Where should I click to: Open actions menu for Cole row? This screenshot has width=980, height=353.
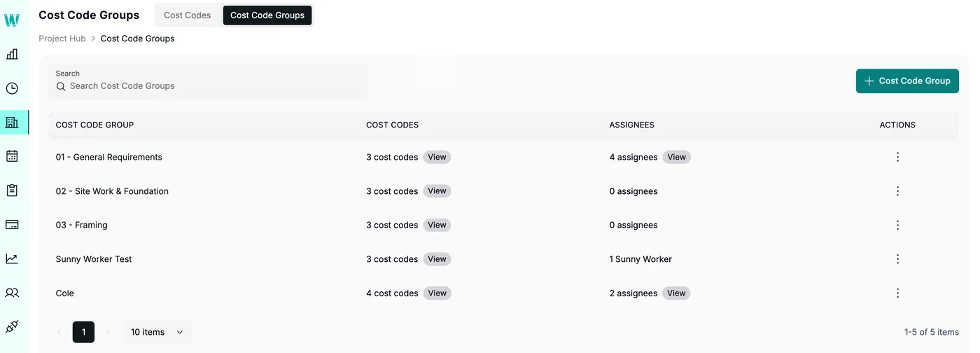tap(897, 293)
